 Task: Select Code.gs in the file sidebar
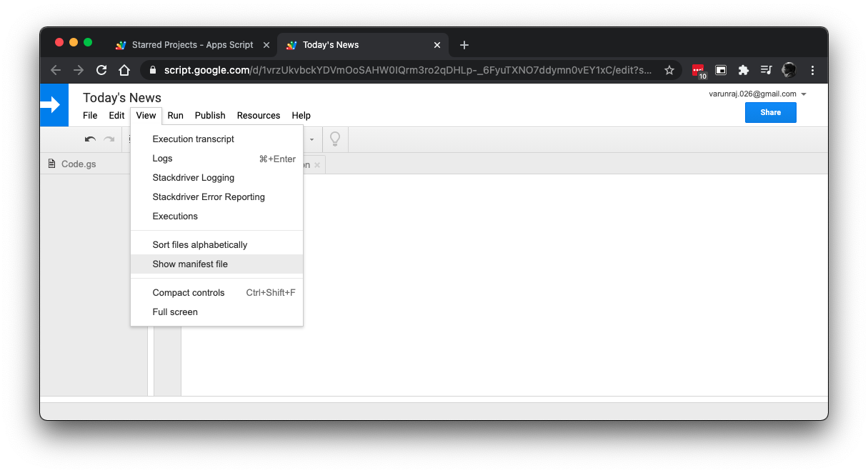(x=78, y=164)
